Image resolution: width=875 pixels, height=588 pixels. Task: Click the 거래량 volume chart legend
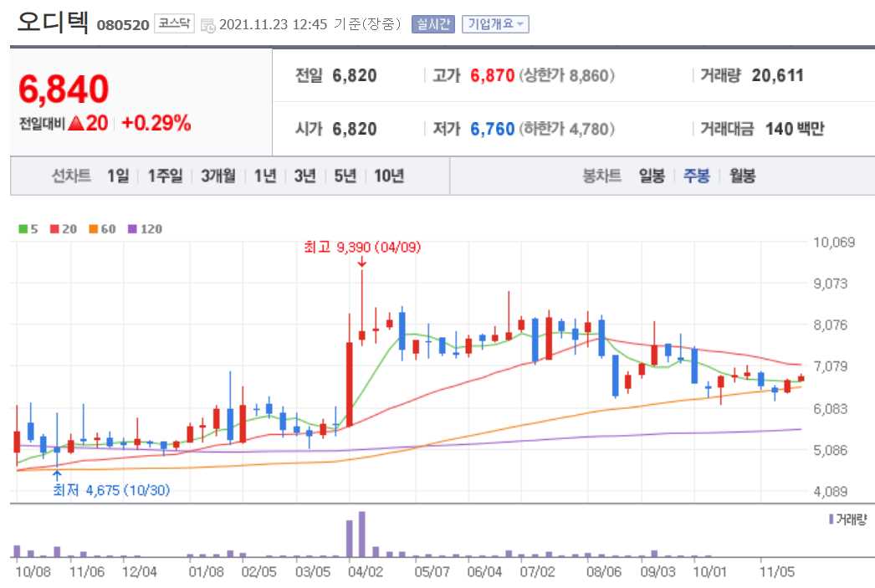(847, 519)
